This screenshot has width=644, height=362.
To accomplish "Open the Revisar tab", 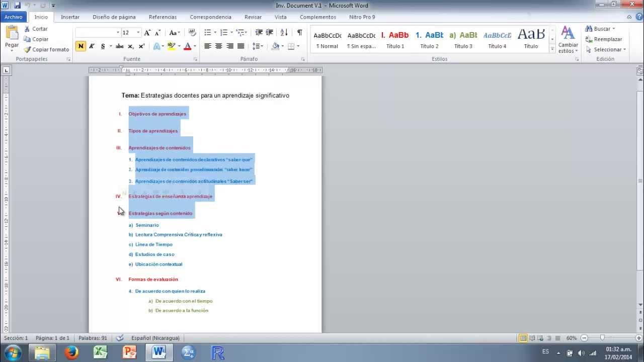I will coord(253,17).
